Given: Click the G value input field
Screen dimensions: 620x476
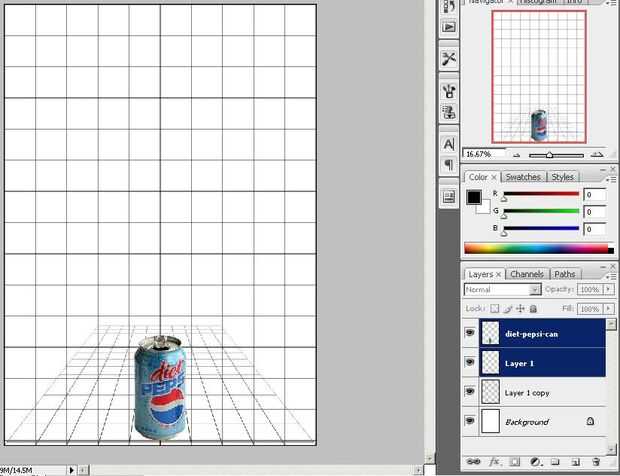Looking at the screenshot, I should tap(594, 212).
